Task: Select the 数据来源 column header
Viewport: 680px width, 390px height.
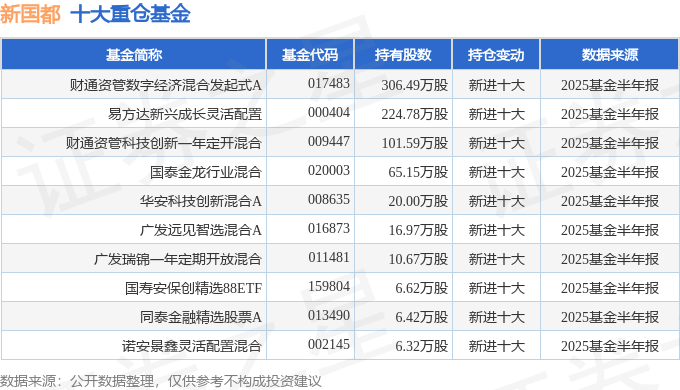Action: [x=609, y=55]
